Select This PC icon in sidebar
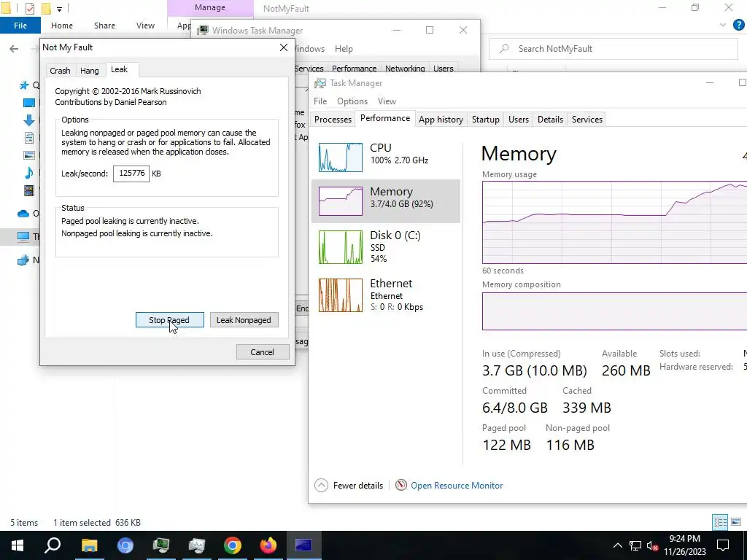The image size is (747, 560). 23,236
